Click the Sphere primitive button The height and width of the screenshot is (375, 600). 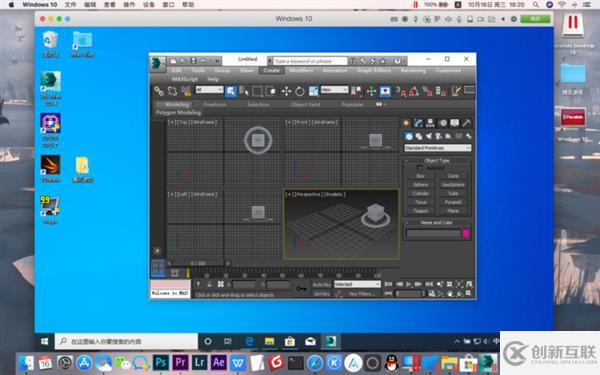coord(421,185)
